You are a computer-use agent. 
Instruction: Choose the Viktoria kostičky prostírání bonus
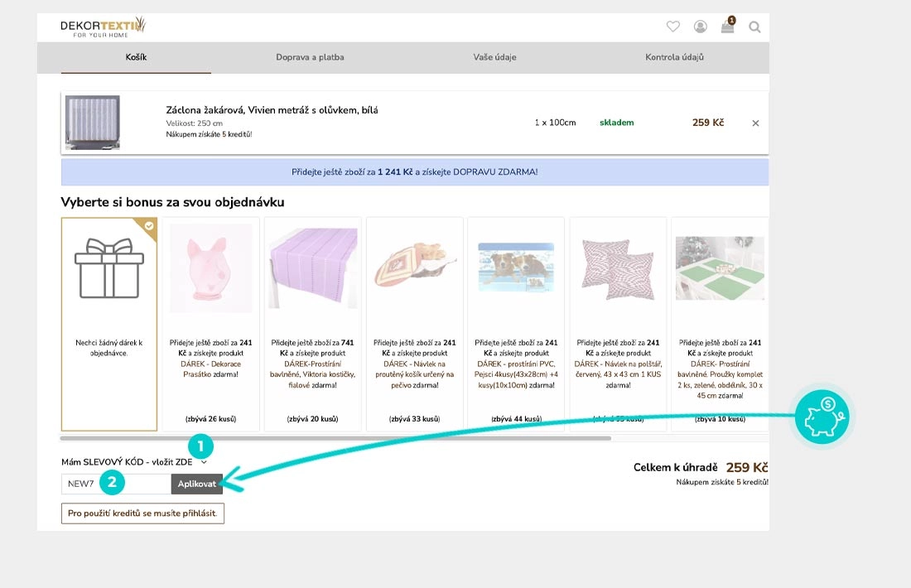312,323
